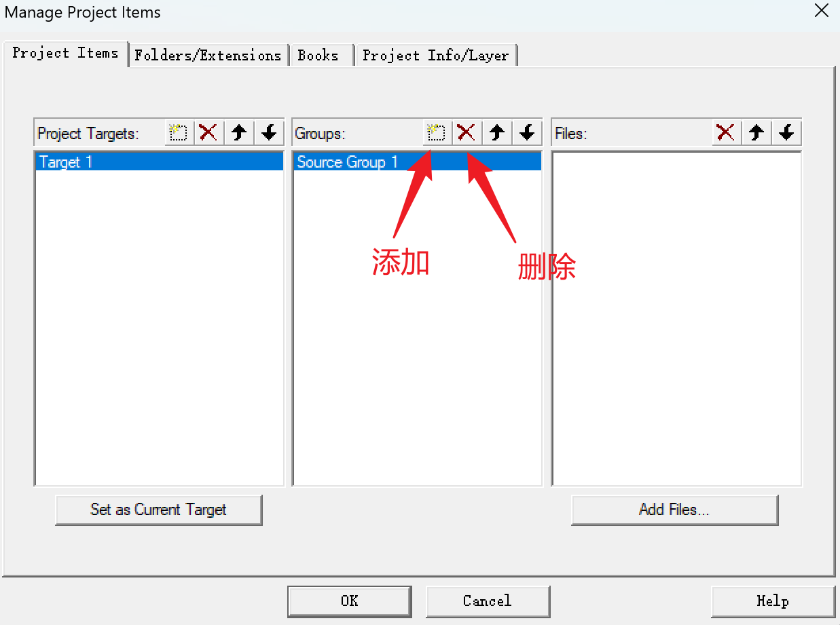Delete the selected file from Files
This screenshot has width=840, height=625.
coord(727,133)
